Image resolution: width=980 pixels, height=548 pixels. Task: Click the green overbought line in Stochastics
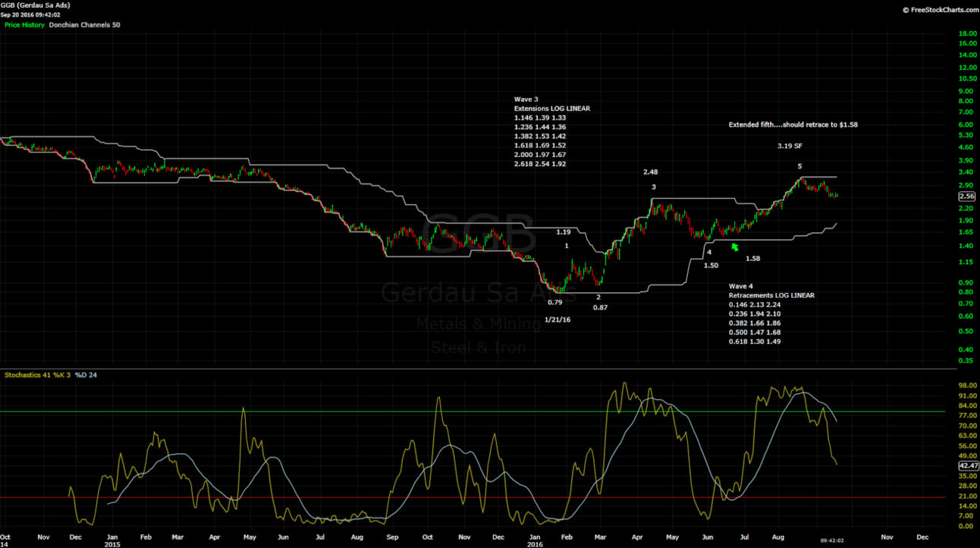click(478, 411)
